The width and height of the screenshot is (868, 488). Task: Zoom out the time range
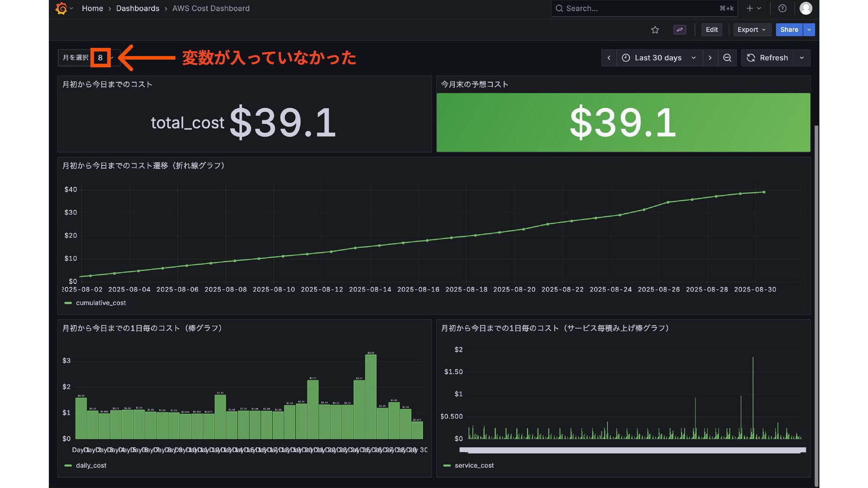click(x=727, y=58)
